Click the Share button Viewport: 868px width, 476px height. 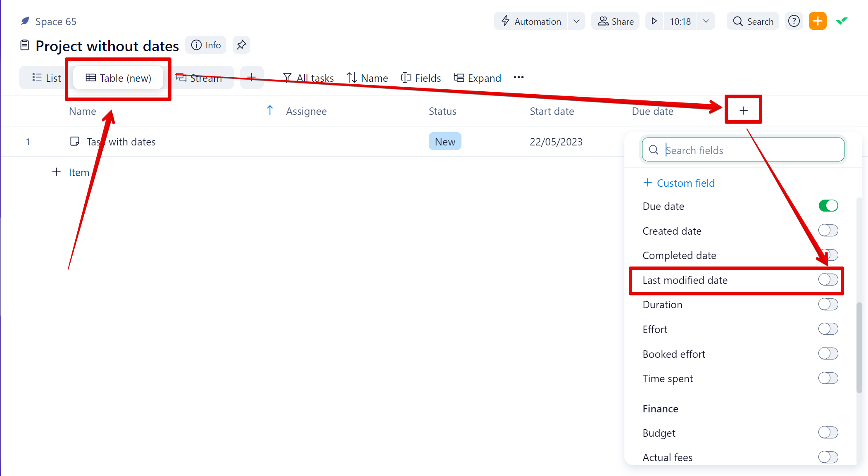[615, 21]
